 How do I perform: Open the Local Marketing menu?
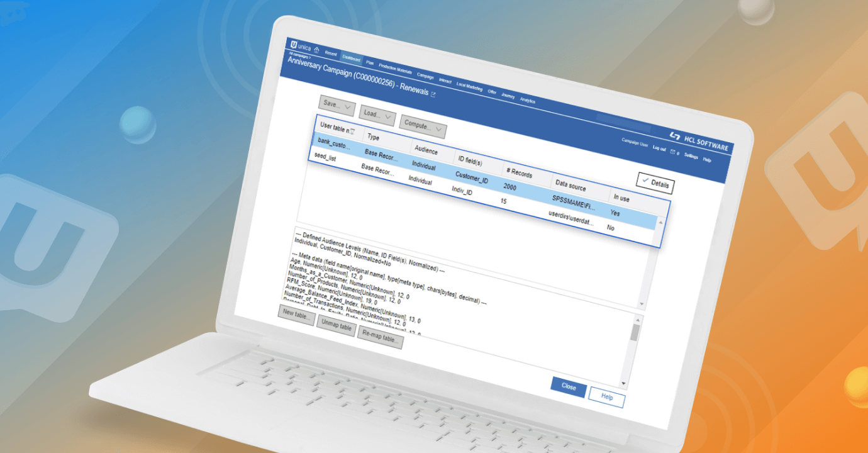[x=469, y=86]
